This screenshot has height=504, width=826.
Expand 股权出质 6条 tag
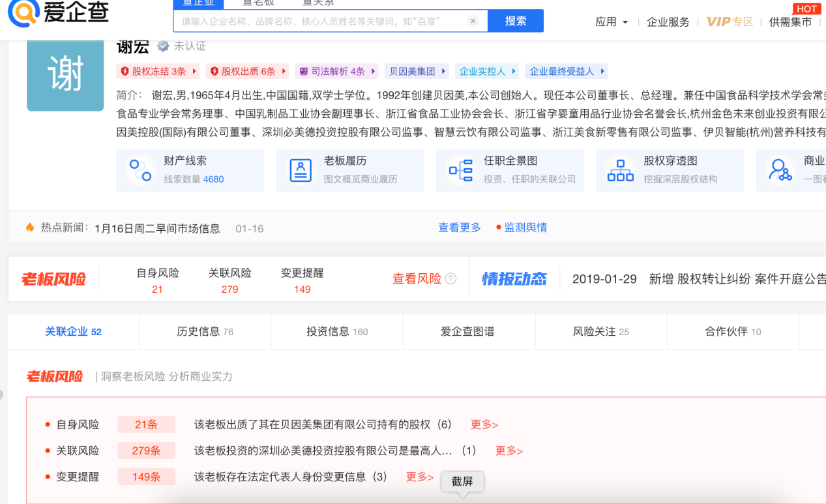click(x=246, y=71)
